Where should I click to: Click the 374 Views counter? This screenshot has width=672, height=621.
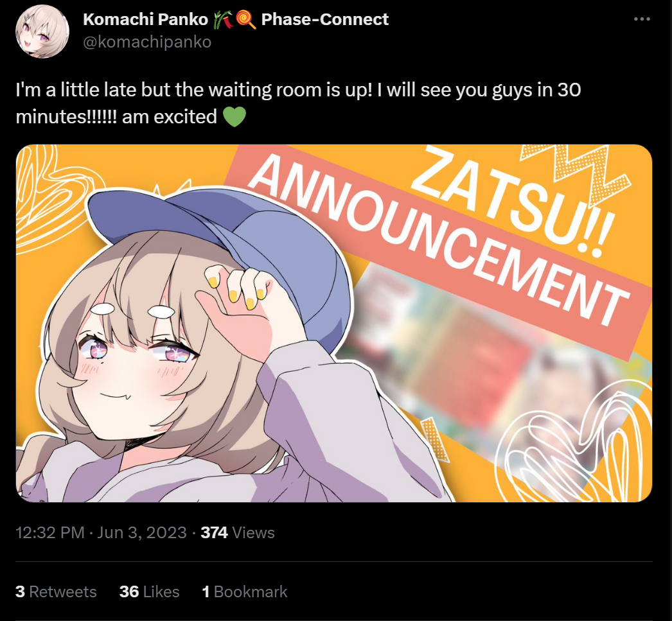click(238, 532)
